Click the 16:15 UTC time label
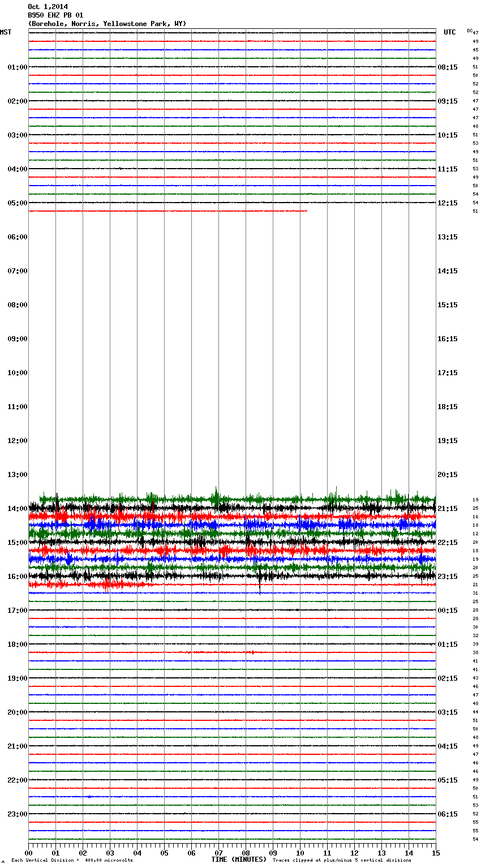The width and height of the screenshot is (481, 868). [x=448, y=339]
